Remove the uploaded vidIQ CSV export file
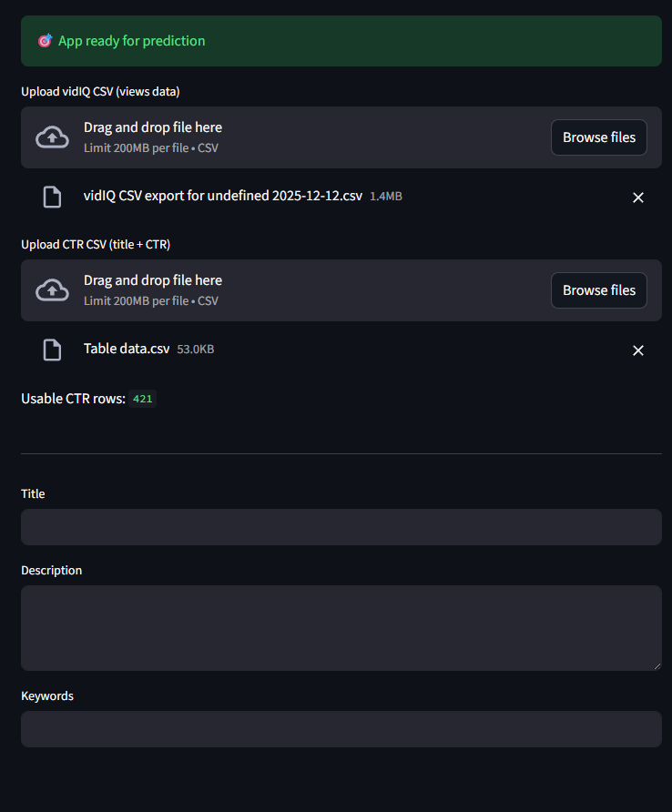Viewport: 672px width, 812px height. (x=638, y=198)
